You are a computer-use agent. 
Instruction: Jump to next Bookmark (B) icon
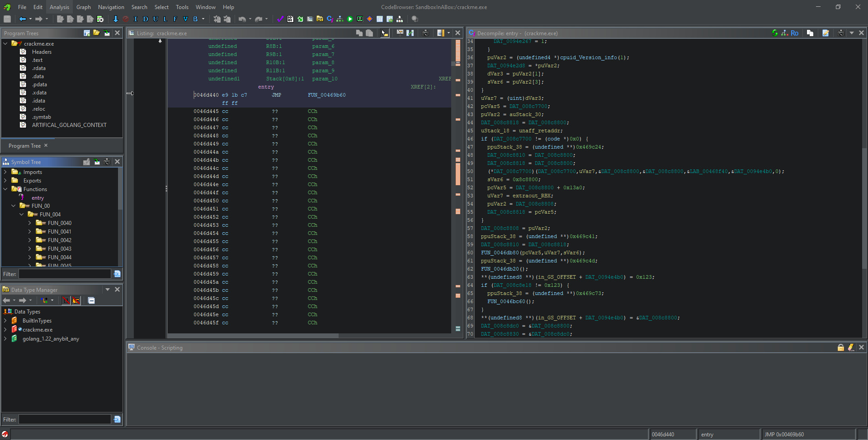click(x=195, y=19)
